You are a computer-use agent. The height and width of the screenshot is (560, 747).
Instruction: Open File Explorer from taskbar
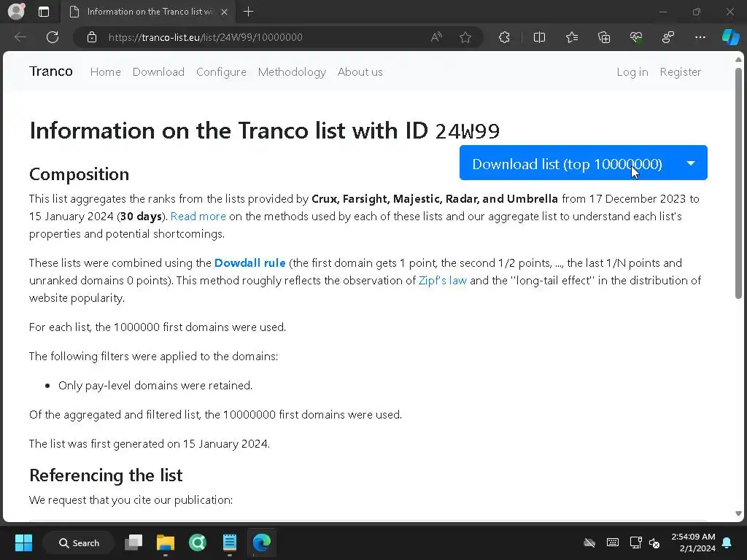tap(166, 542)
